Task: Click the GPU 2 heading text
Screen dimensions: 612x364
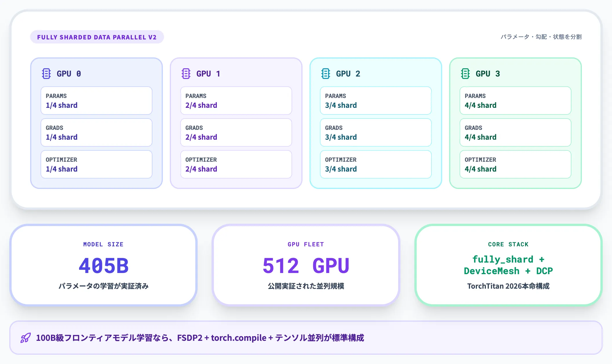Action: coord(348,74)
